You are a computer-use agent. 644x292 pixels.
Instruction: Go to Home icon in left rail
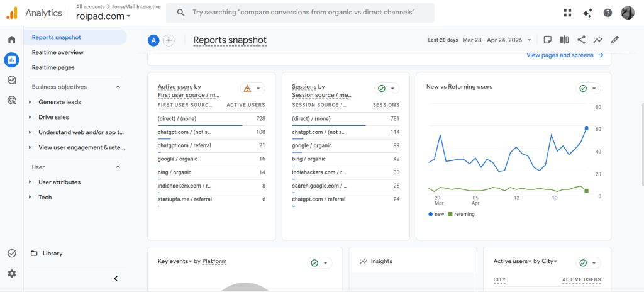(11, 40)
